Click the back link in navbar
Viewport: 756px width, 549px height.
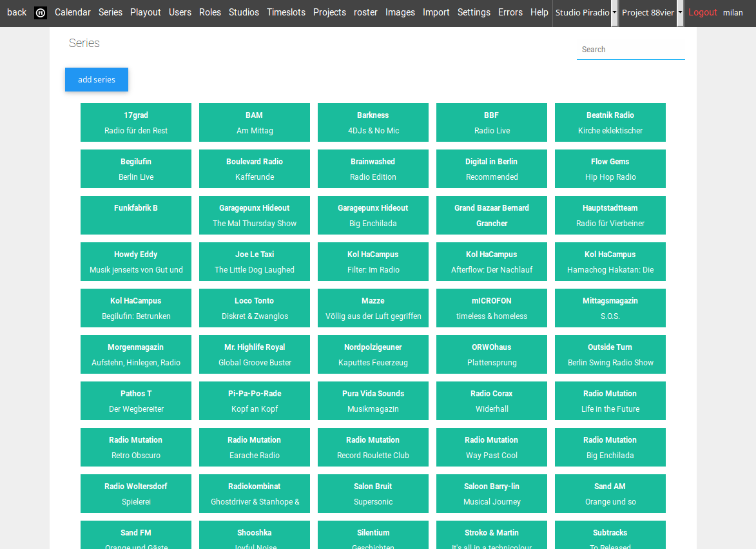(17, 12)
